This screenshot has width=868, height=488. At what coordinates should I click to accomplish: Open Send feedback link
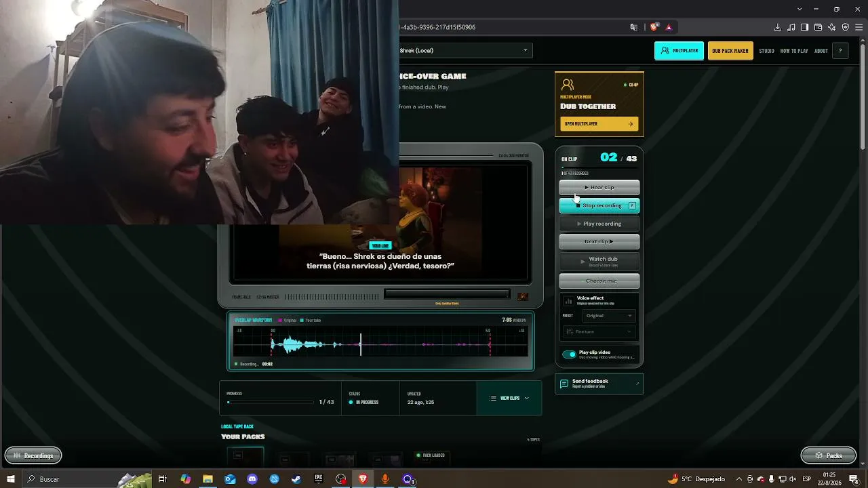(x=599, y=384)
